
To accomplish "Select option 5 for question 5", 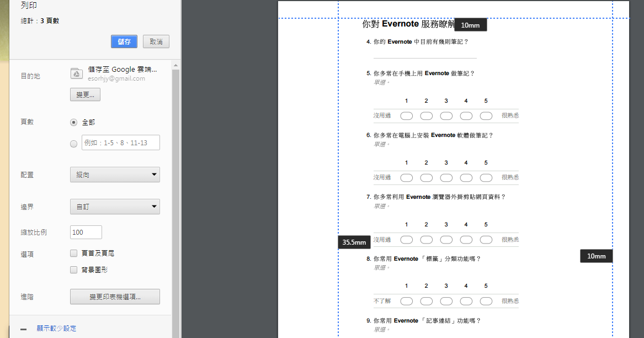I will (x=486, y=116).
